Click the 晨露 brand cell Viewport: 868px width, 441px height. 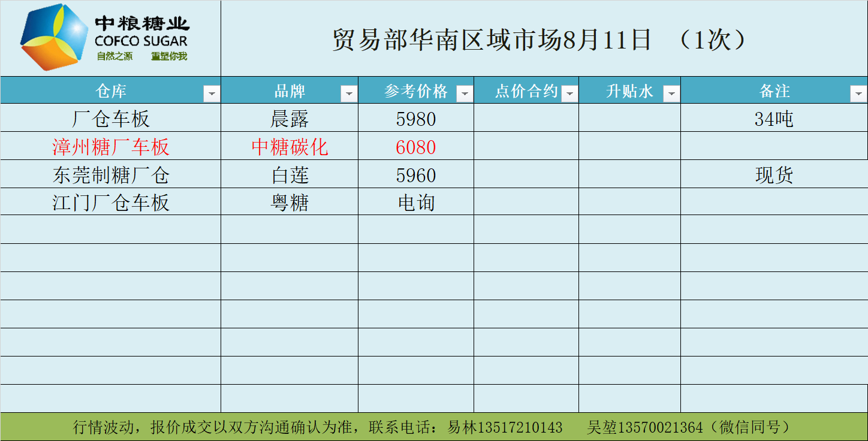click(290, 119)
